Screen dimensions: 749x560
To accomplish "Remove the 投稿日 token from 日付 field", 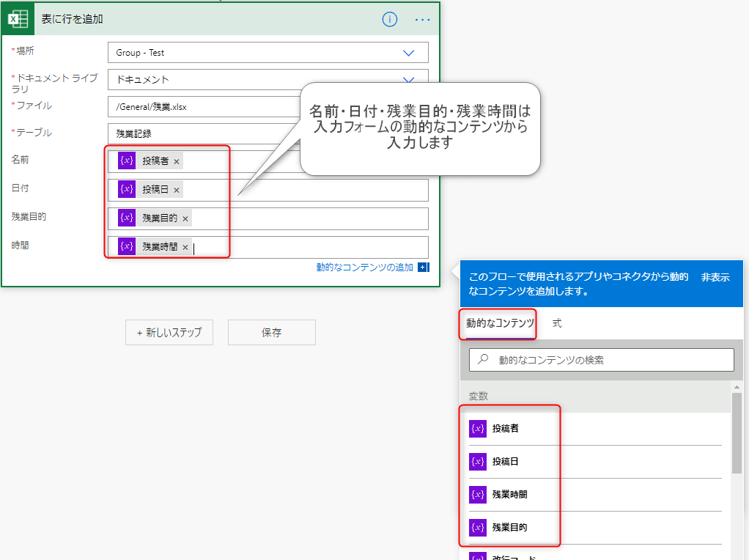I will [x=176, y=190].
